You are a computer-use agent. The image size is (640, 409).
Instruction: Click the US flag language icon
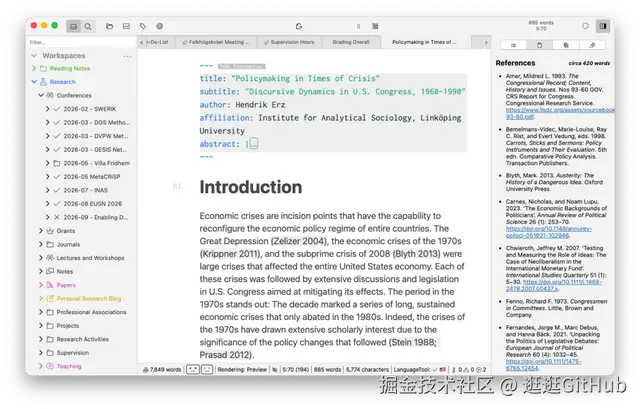[x=443, y=369]
